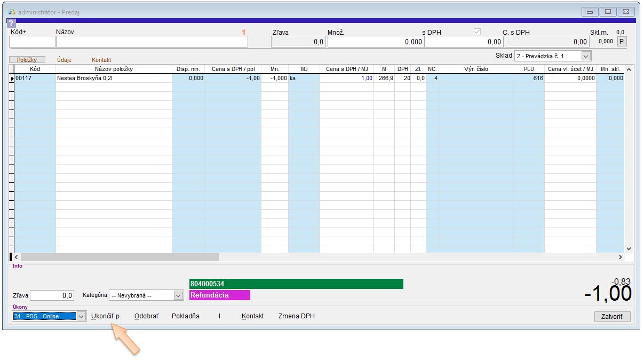Click the grid's vertical scroll up arrow
The height and width of the screenshot is (360, 644).
click(x=628, y=69)
